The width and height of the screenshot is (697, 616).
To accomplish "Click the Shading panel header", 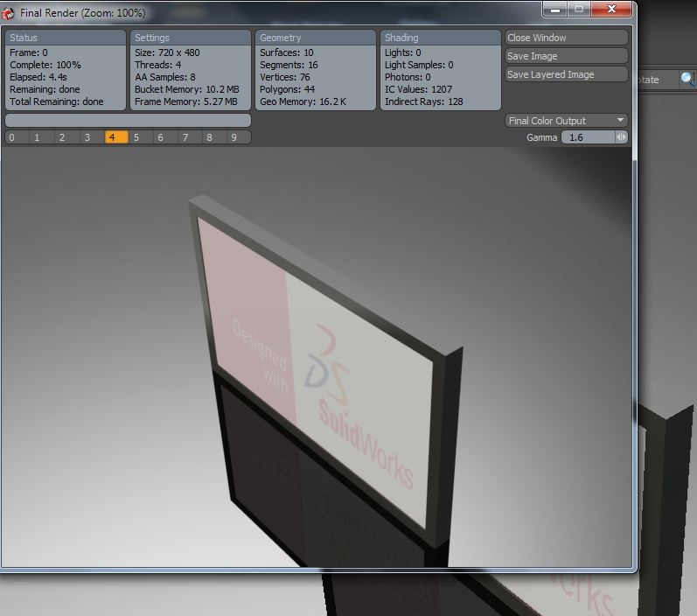I will (x=441, y=38).
